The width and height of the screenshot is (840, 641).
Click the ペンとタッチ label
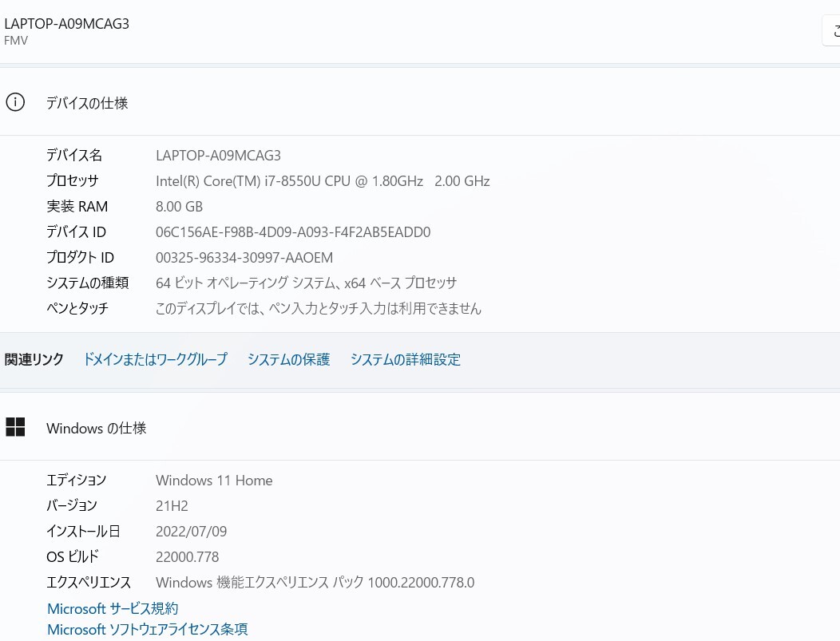[x=77, y=308]
